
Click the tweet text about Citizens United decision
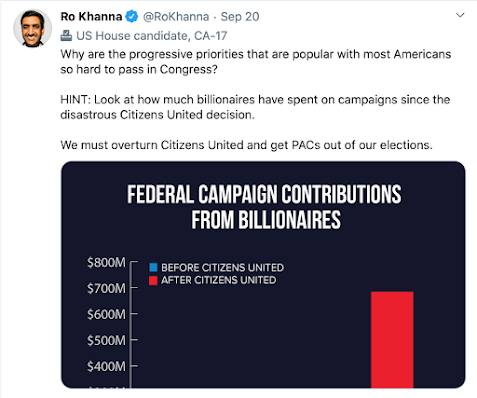[x=255, y=107]
